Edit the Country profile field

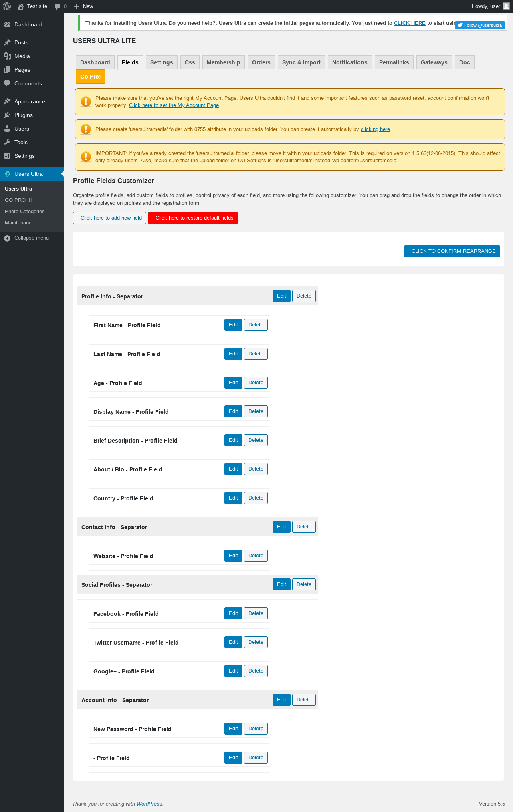pyautogui.click(x=233, y=498)
